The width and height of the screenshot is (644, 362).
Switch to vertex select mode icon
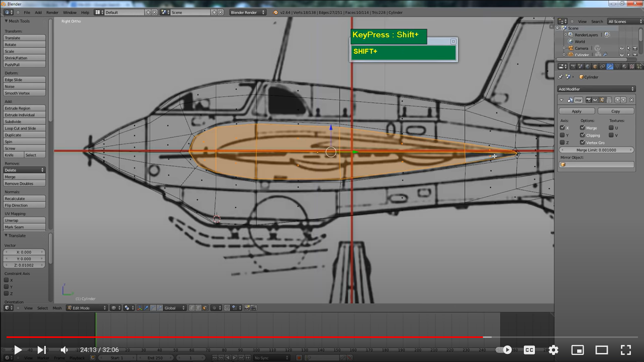click(192, 308)
